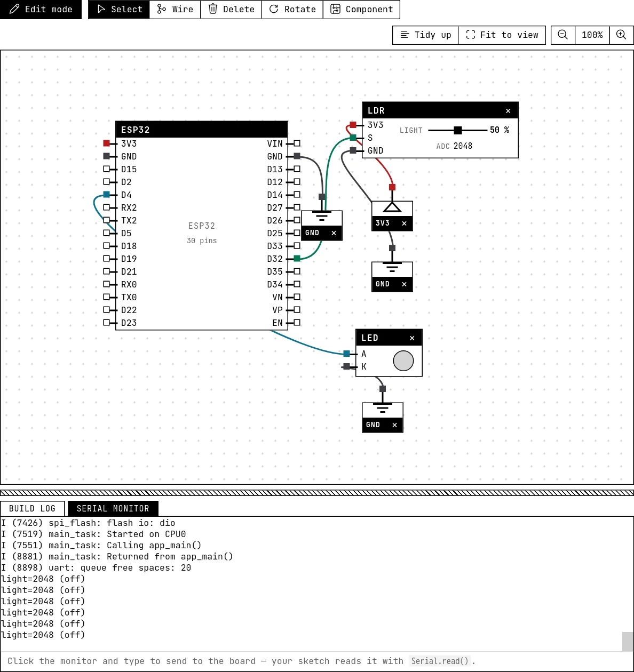Click Fit to view button
634x672 pixels.
(x=502, y=35)
